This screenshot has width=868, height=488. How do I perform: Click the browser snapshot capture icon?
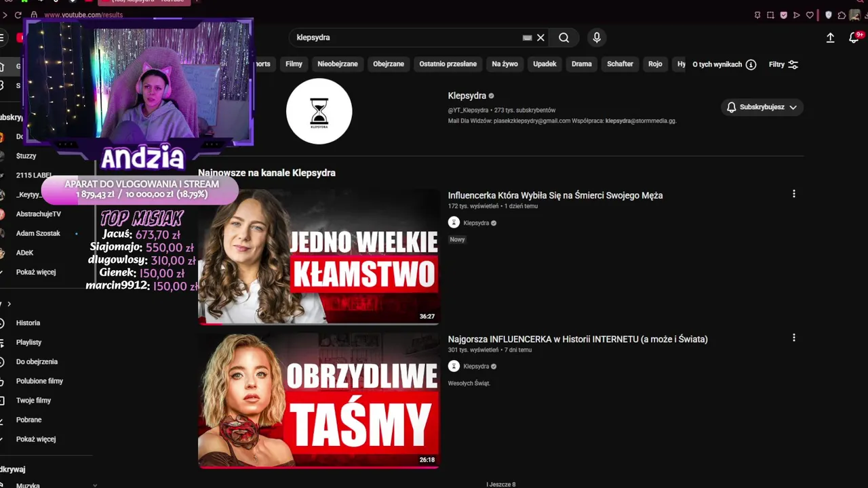(x=770, y=15)
